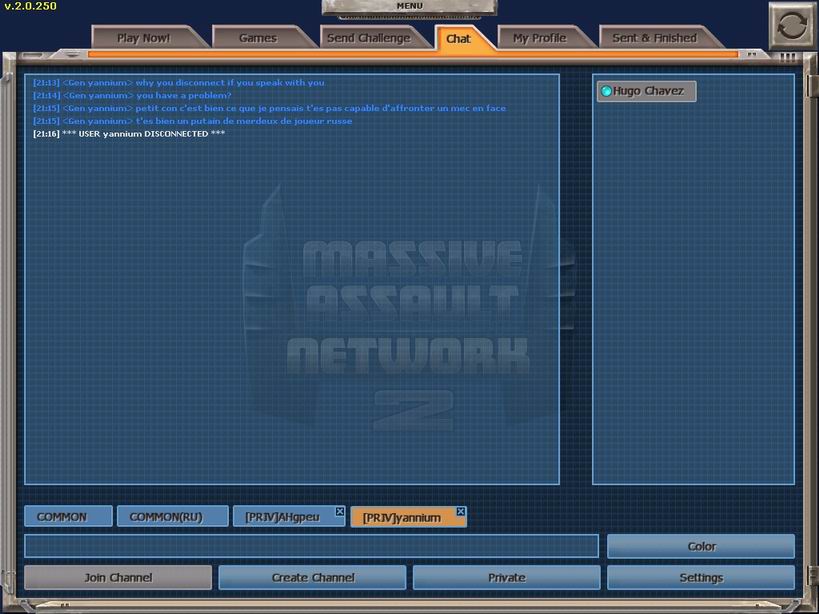Viewport: 819px width, 614px height.
Task: Open the Color chooser button
Action: tap(701, 546)
